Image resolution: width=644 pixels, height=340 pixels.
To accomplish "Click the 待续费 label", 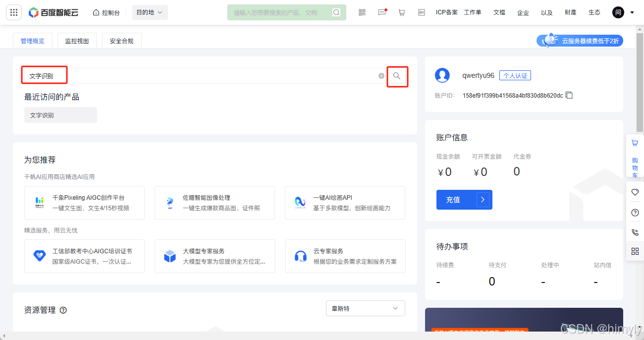I will click(x=445, y=265).
